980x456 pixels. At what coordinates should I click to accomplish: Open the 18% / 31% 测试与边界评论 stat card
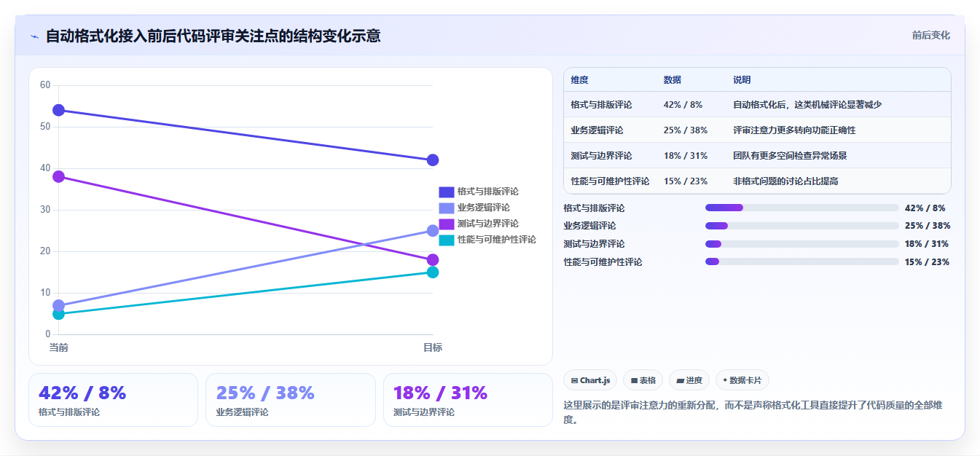468,400
